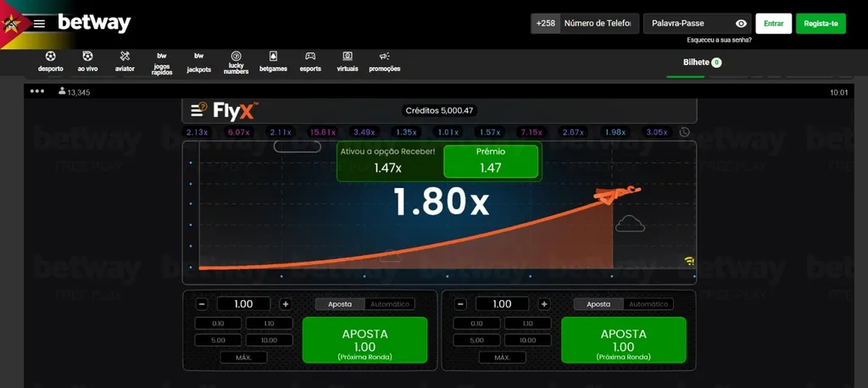
Task: Decrease bet with minus in first panel
Action: pyautogui.click(x=202, y=304)
